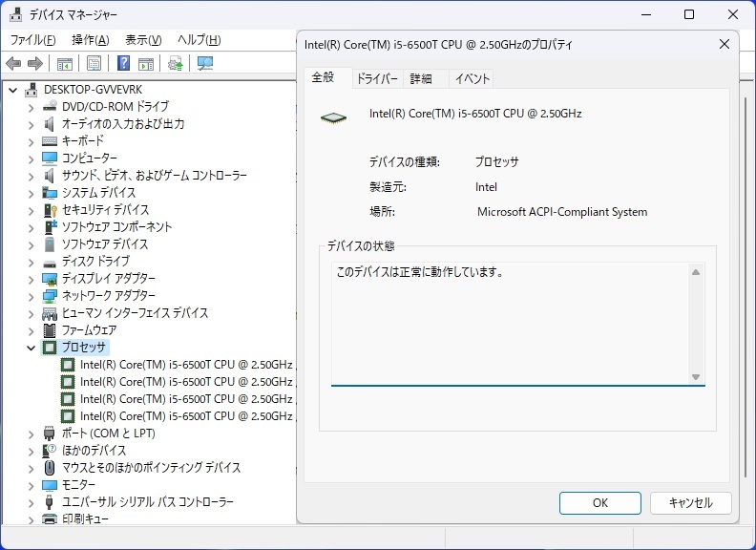Select the ファームウェア label
The width and height of the screenshot is (756, 550).
tap(89, 330)
